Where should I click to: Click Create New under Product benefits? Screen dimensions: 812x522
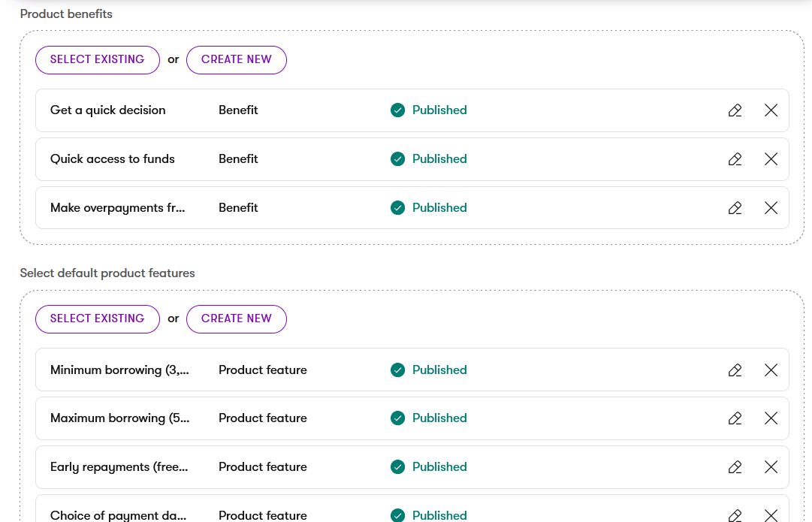coord(236,59)
